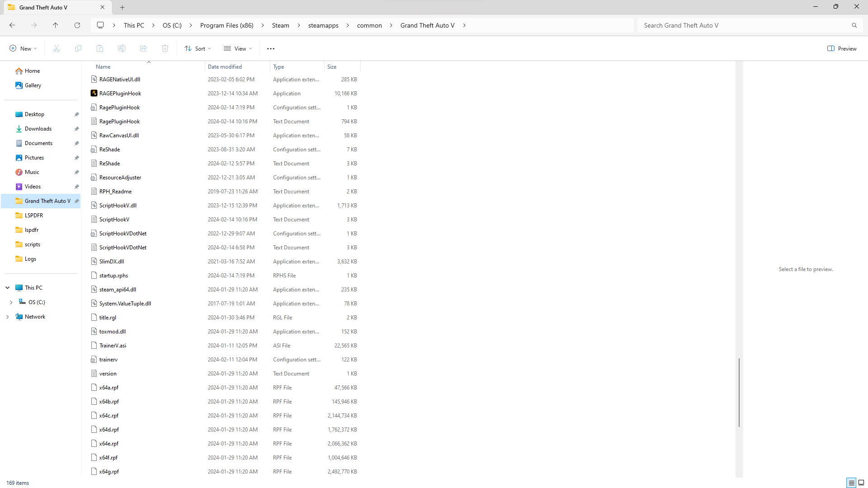
Task: Click the Refresh icon in navigation bar
Action: click(x=77, y=25)
